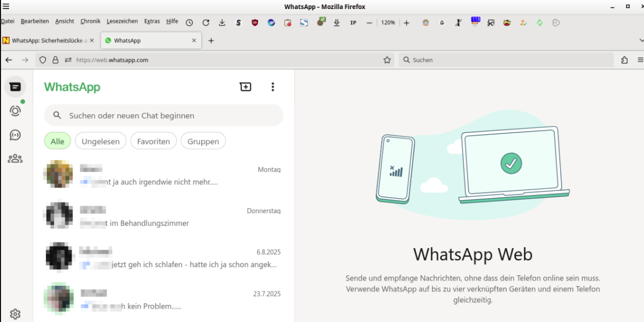Click the window menu icon in title bar

[6, 7]
